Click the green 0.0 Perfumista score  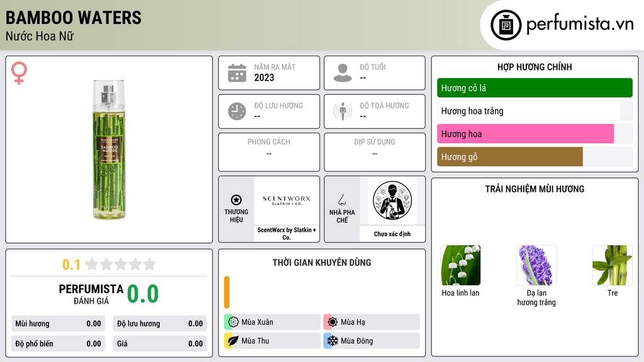pos(143,294)
